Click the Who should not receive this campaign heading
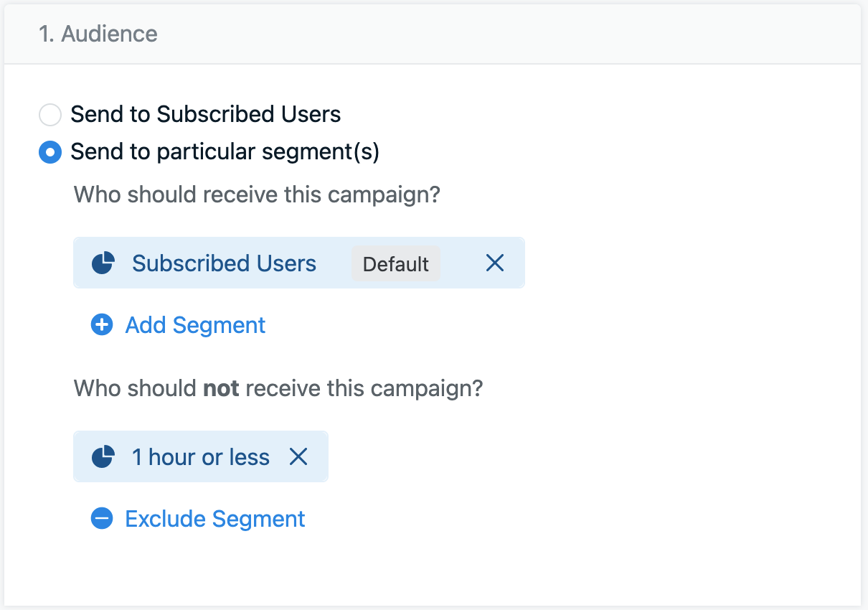The image size is (868, 610). click(x=278, y=389)
